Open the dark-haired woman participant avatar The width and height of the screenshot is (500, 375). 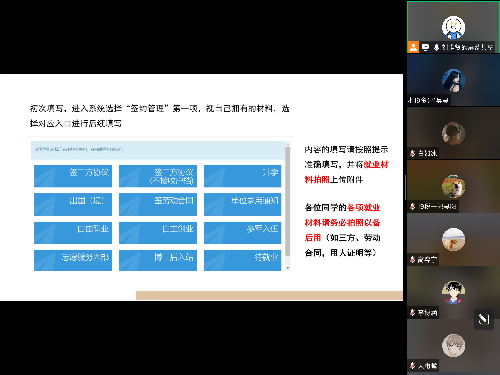[x=453, y=80]
